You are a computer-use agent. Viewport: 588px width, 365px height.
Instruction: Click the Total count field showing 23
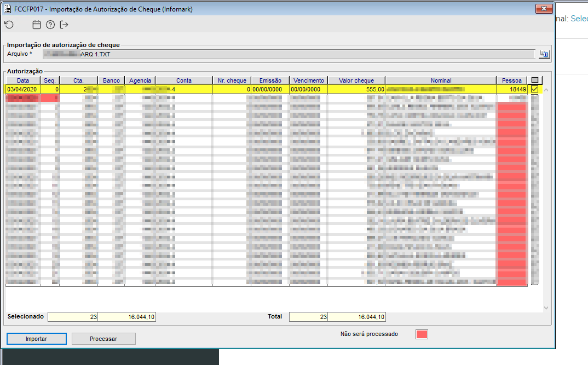pos(308,317)
